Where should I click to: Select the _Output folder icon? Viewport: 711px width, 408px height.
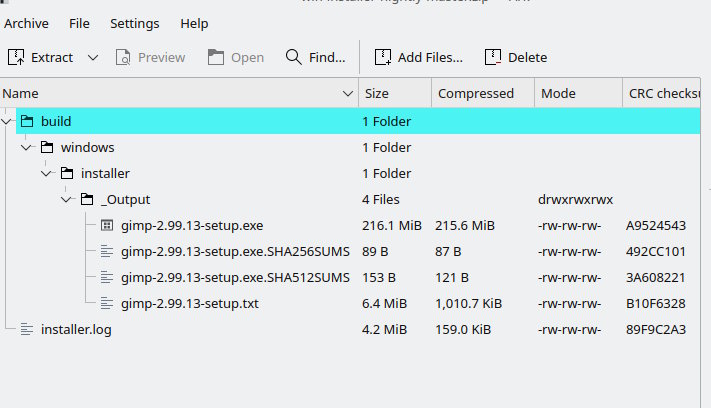87,199
